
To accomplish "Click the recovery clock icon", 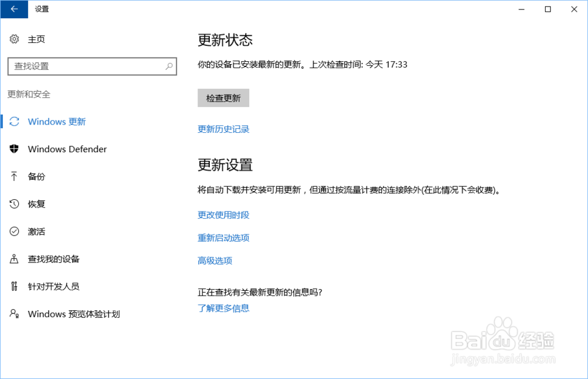I will [14, 204].
